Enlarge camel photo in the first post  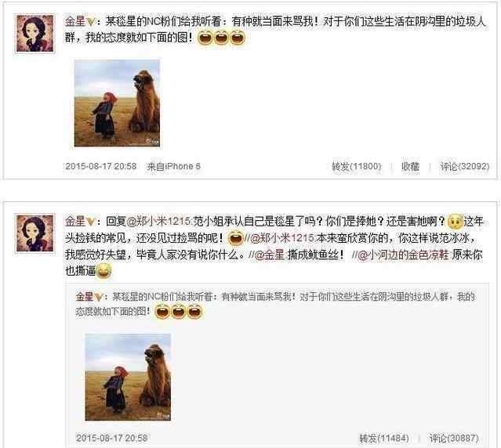pyautogui.click(x=117, y=103)
